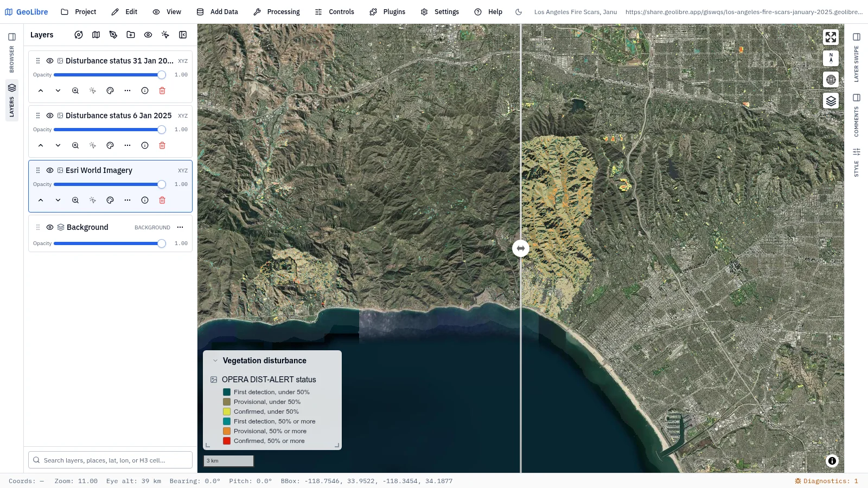Toggle visibility of Disturbance status 6 Jan 2025
The image size is (868, 488).
50,115
